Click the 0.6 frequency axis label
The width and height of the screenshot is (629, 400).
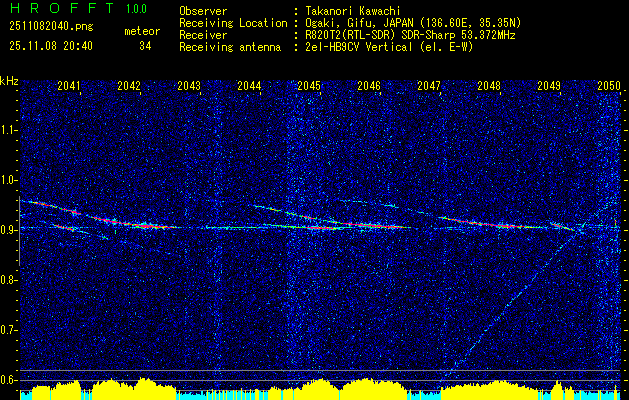tap(9, 379)
